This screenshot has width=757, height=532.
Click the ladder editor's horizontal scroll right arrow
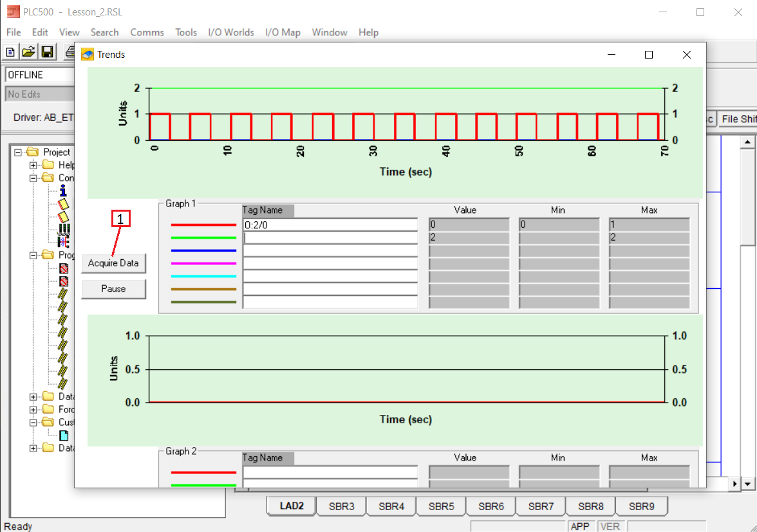(x=734, y=484)
